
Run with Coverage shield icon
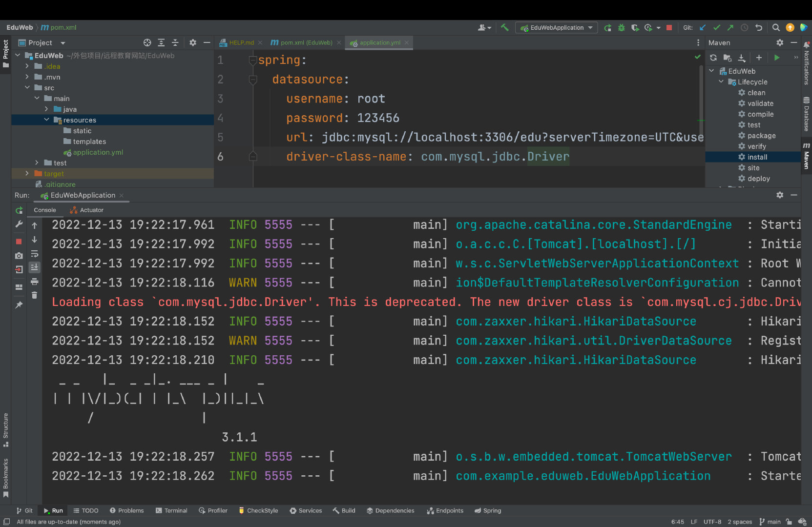point(635,28)
